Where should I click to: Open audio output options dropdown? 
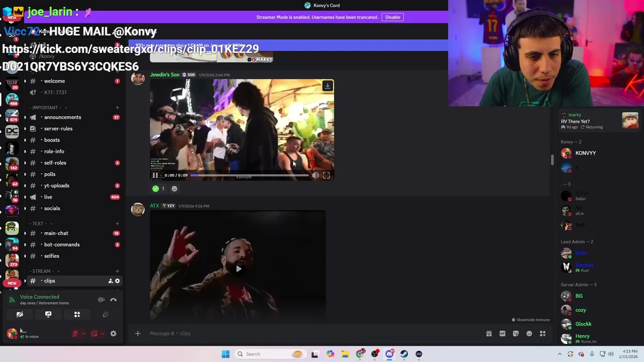click(x=102, y=333)
